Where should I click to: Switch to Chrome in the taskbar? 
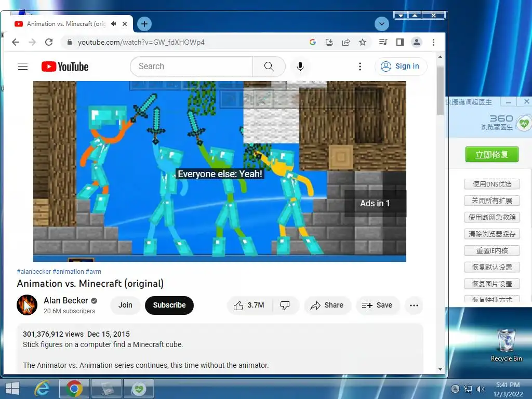(x=74, y=389)
